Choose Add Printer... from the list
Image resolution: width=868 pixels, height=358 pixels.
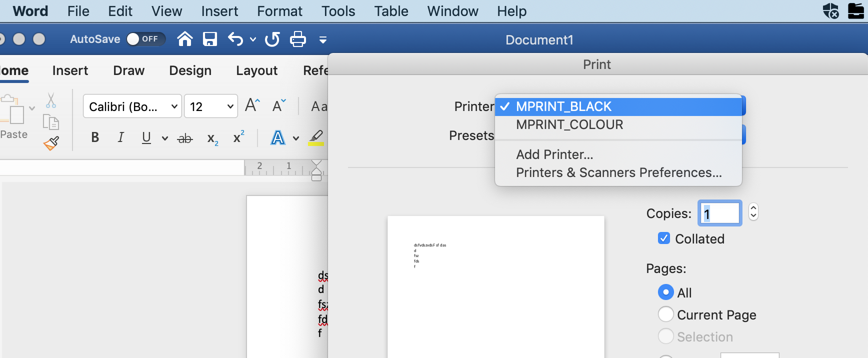[x=618, y=154]
